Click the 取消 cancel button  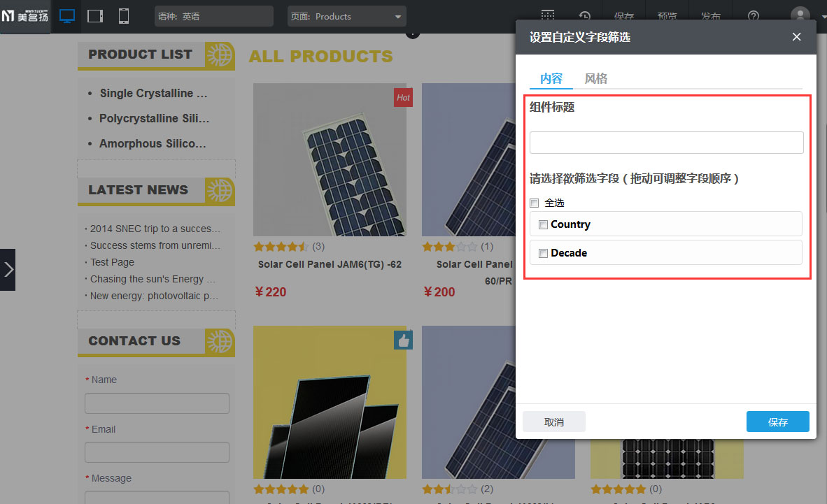[x=553, y=422]
